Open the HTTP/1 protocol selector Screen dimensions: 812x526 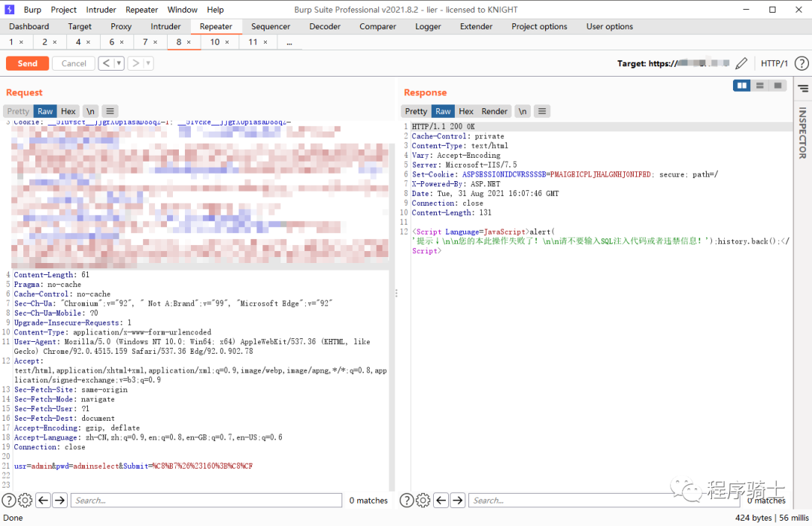tap(774, 64)
